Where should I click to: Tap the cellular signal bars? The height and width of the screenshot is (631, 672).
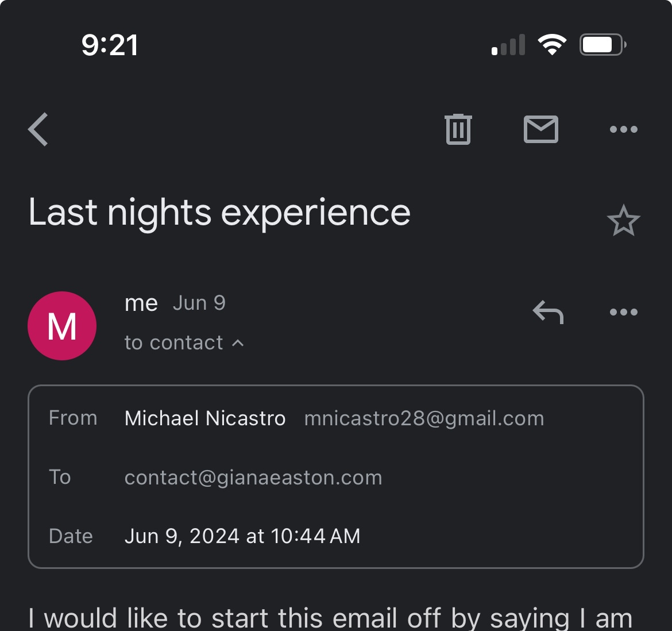click(509, 45)
